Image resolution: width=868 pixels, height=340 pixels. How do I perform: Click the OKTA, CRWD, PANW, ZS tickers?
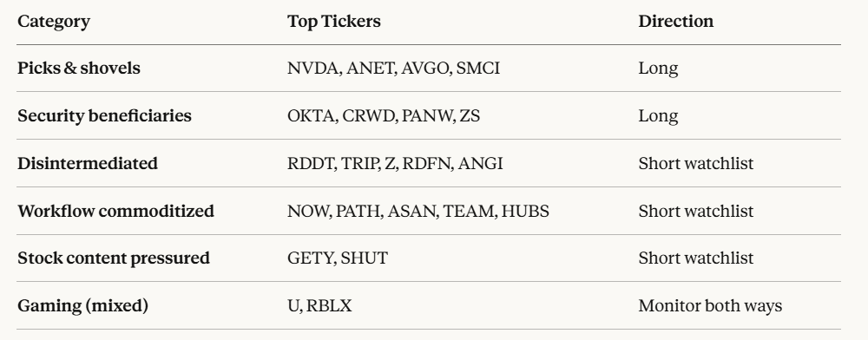[x=384, y=116]
